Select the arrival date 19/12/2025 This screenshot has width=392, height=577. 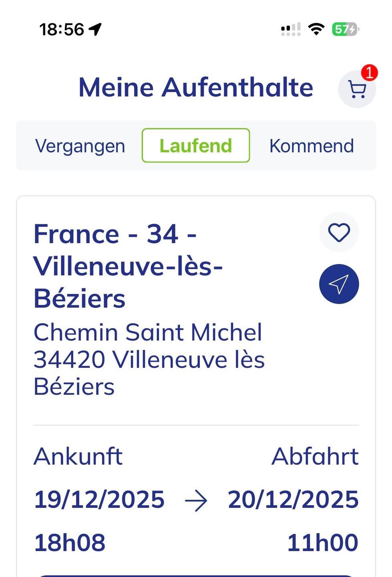click(99, 500)
